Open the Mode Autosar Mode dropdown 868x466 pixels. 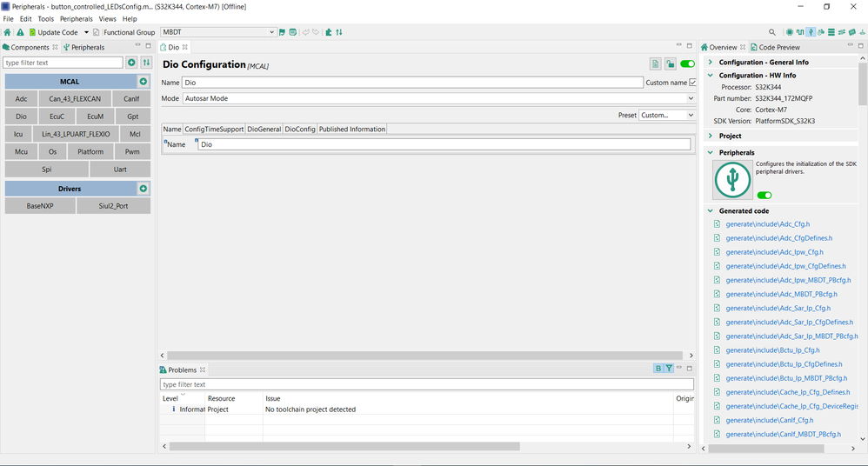(439, 98)
